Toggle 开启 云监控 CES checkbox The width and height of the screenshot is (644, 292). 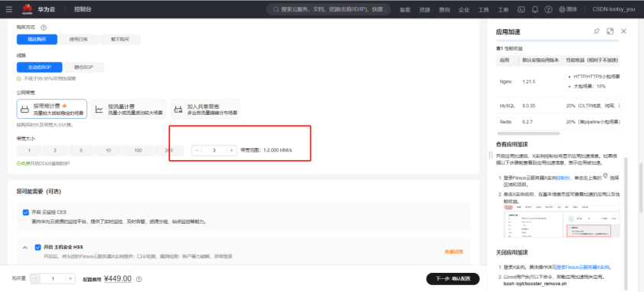click(26, 212)
